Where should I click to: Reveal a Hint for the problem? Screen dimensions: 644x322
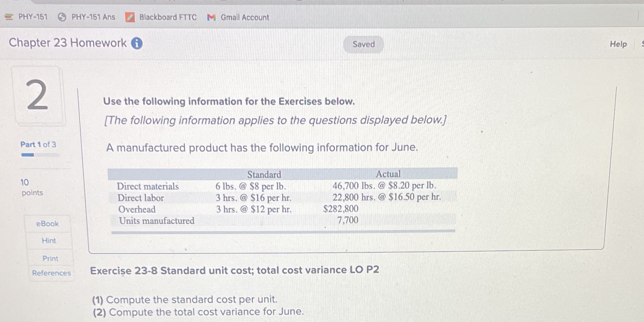coord(49,241)
